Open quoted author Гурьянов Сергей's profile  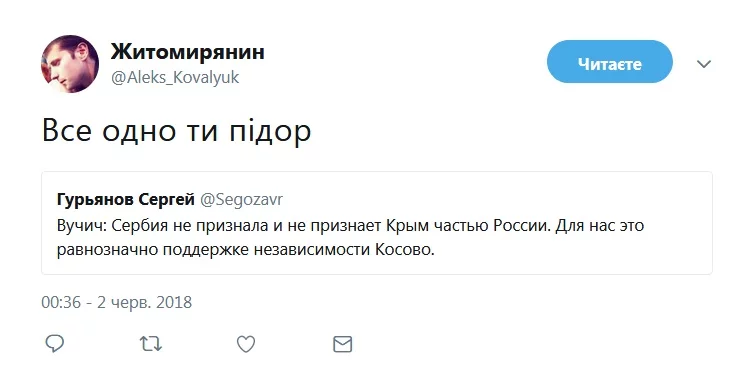click(x=125, y=200)
